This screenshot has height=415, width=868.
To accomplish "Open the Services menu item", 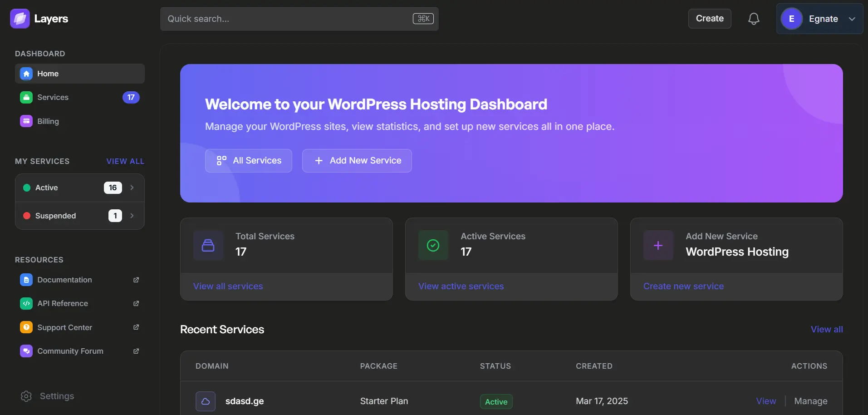I will 80,97.
